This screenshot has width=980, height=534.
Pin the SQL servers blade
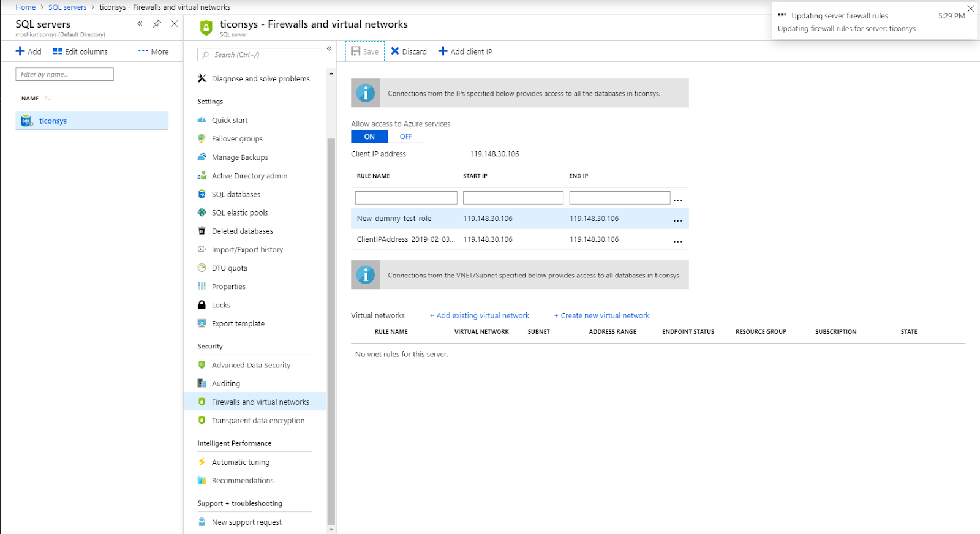point(157,24)
